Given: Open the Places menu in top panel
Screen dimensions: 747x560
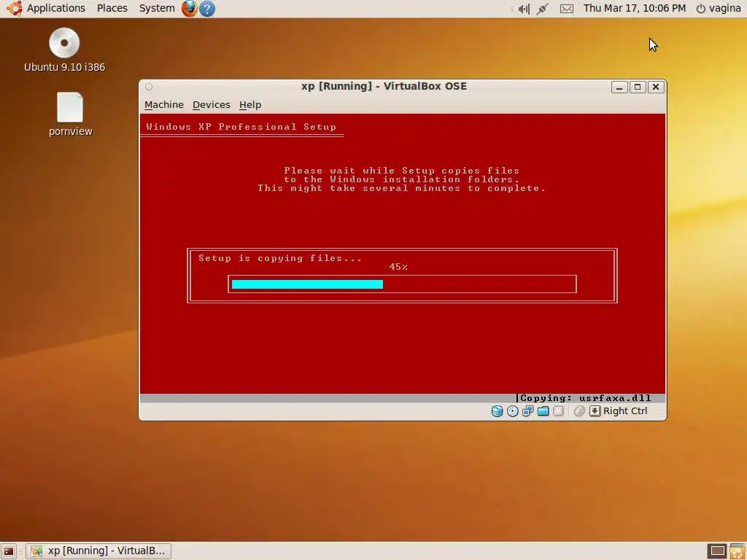Looking at the screenshot, I should pos(112,8).
